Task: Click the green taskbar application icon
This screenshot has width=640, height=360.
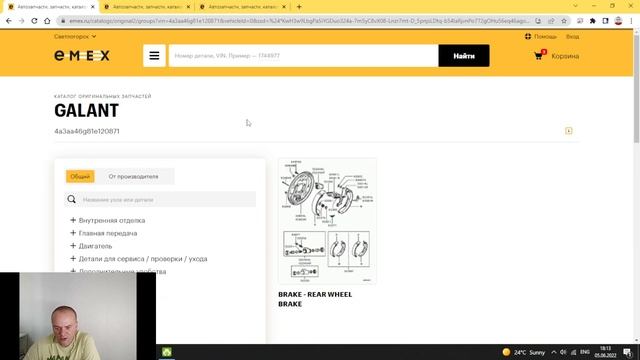Action: click(167, 352)
